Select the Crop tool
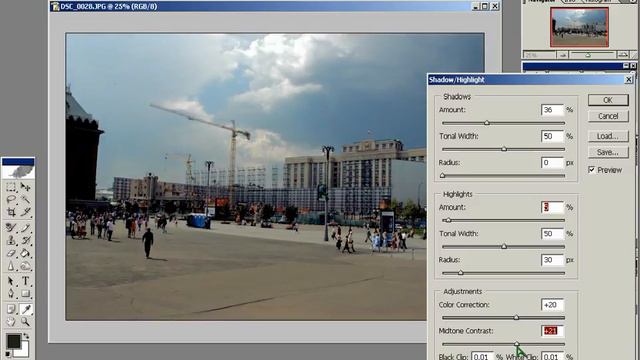640x360 pixels. (11, 212)
